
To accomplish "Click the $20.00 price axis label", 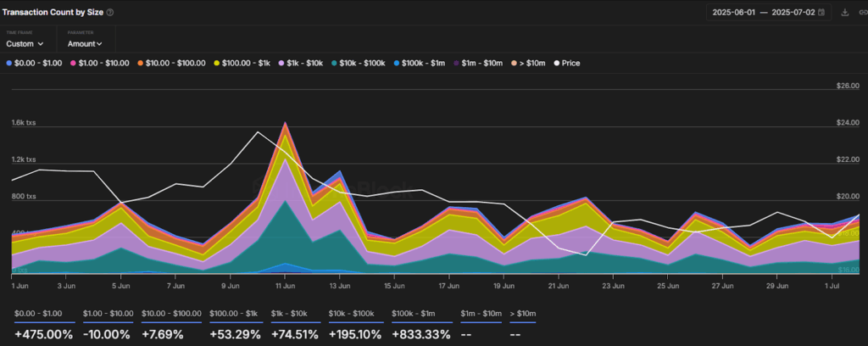I will point(848,197).
